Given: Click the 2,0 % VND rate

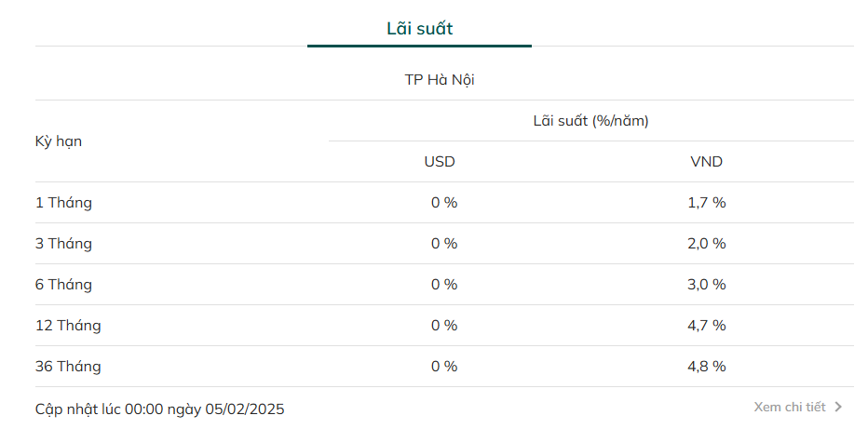Looking at the screenshot, I should [706, 244].
